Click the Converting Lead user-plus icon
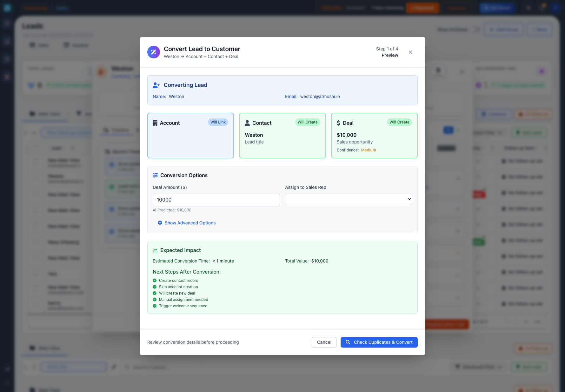The width and height of the screenshot is (565, 392). (156, 85)
